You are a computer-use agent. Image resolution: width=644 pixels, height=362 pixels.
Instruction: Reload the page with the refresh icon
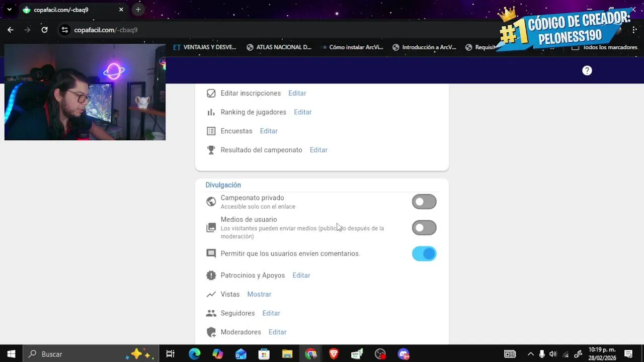click(44, 30)
